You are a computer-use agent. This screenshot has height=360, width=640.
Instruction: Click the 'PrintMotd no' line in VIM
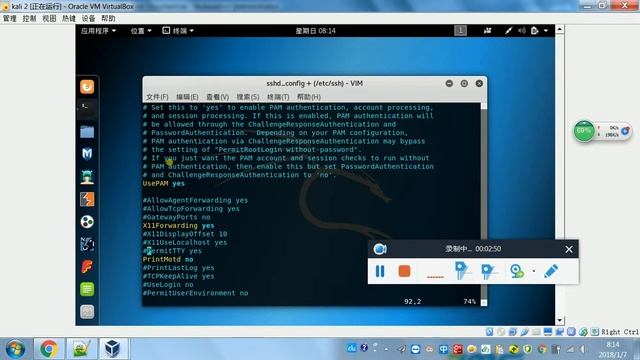click(168, 259)
